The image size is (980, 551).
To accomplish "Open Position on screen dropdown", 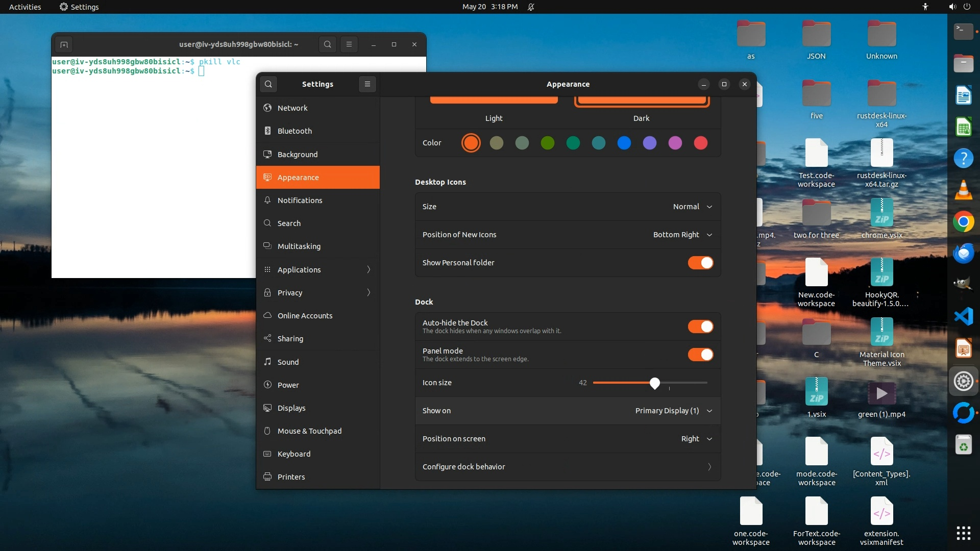I will pos(696,439).
